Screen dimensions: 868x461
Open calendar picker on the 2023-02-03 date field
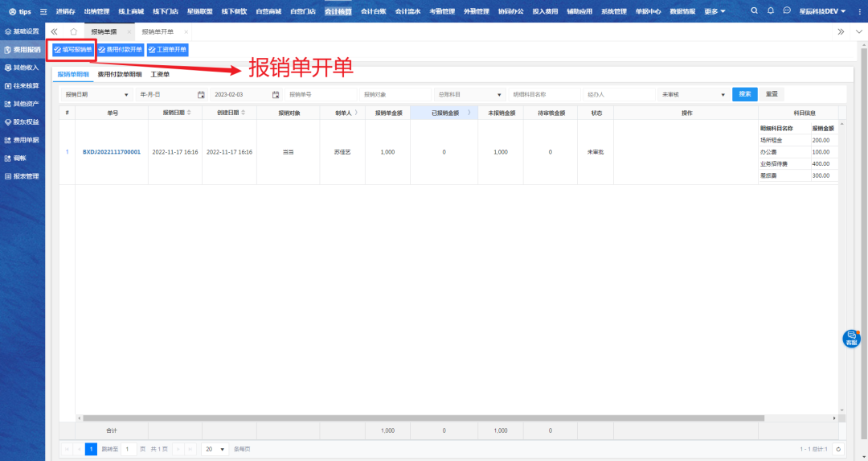[276, 94]
